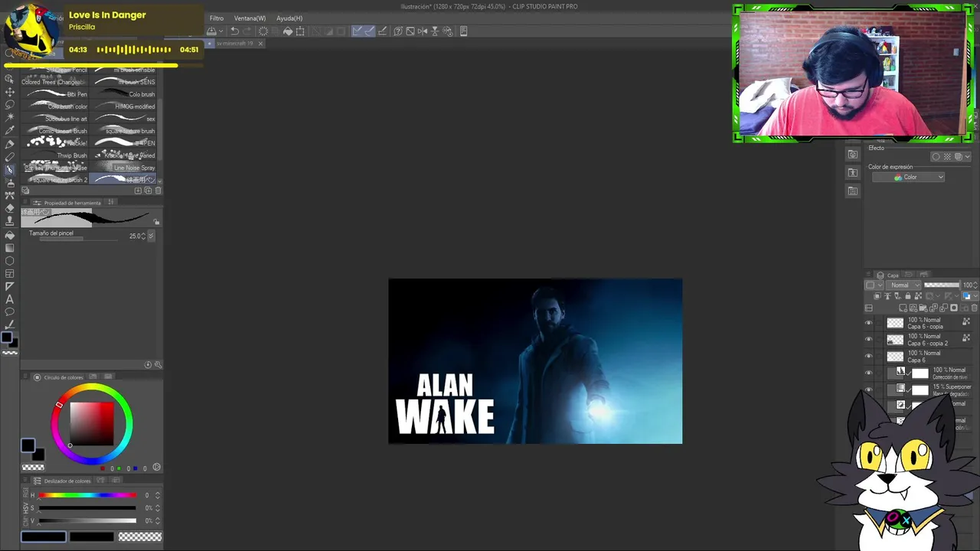Viewport: 980px width, 551px height.
Task: Hide the Capa 6 layer
Action: point(868,357)
